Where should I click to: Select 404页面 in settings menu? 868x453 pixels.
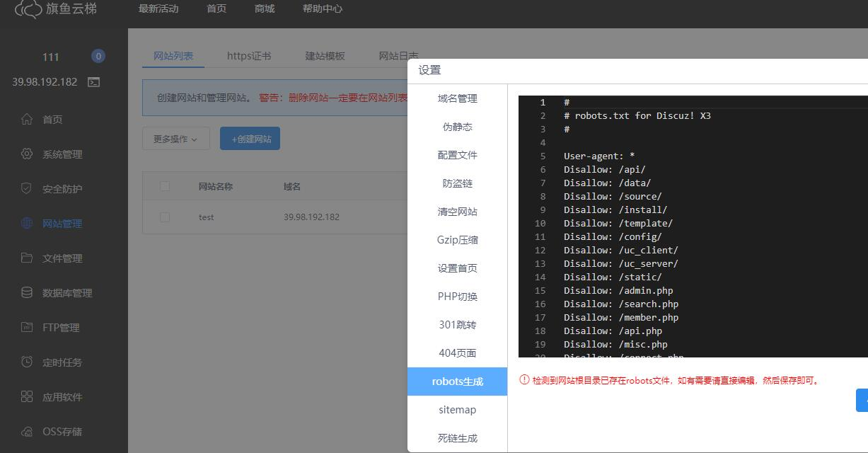point(458,353)
